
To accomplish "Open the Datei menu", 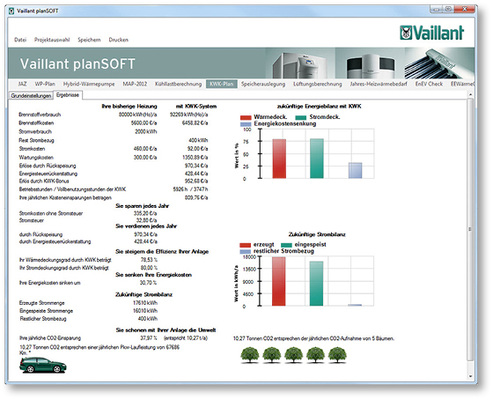I will tap(20, 40).
